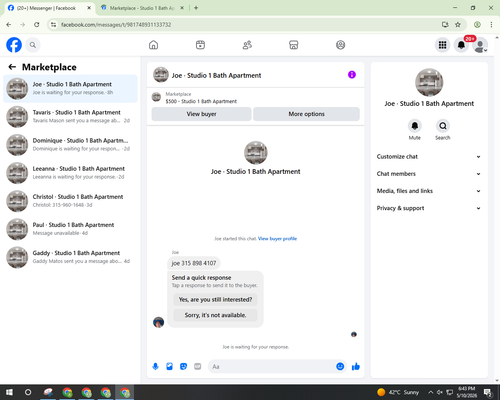The height and width of the screenshot is (400, 500).
Task: Open Paul - Studio 1 Bath Apartment conversation
Action: pos(70,229)
